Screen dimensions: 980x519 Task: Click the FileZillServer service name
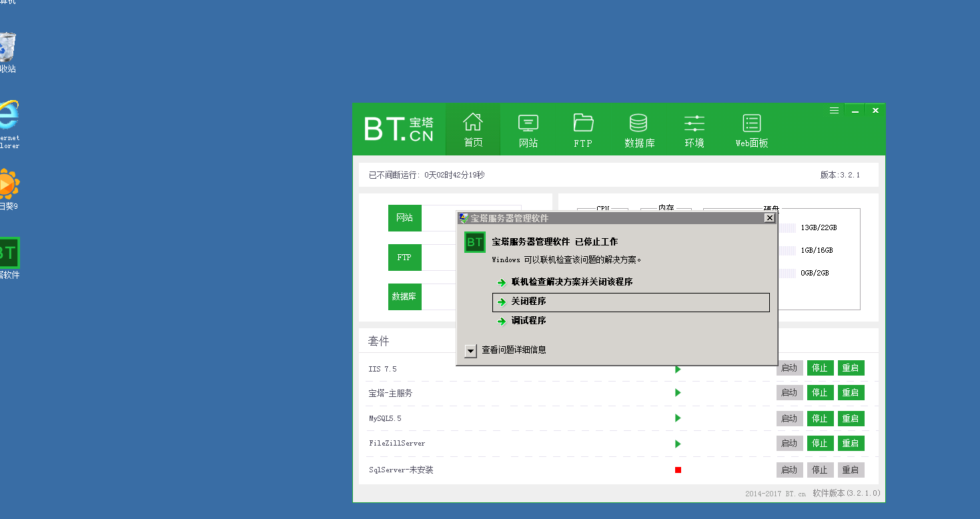click(x=396, y=444)
